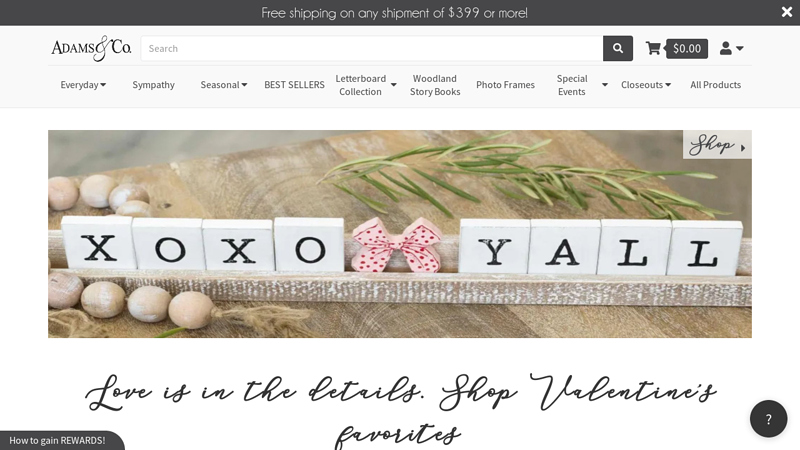
Task: Click the Shop arrow on banner
Action: 717,145
